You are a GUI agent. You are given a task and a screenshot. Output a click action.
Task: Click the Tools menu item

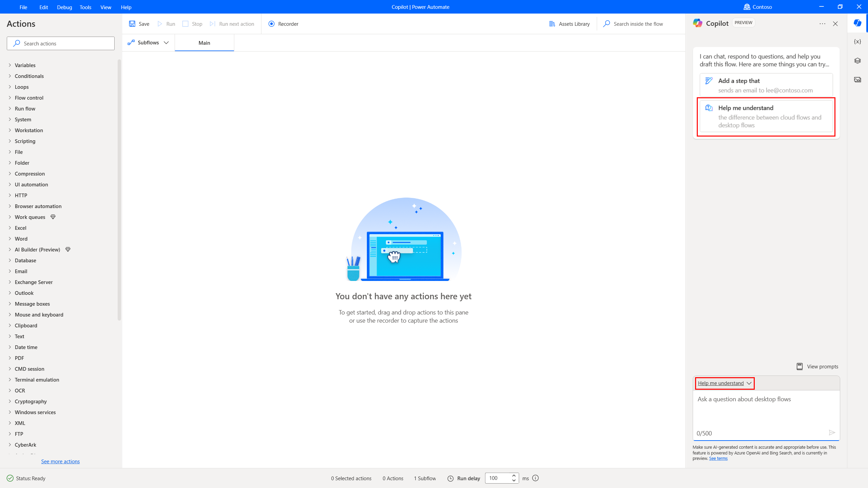[85, 6]
